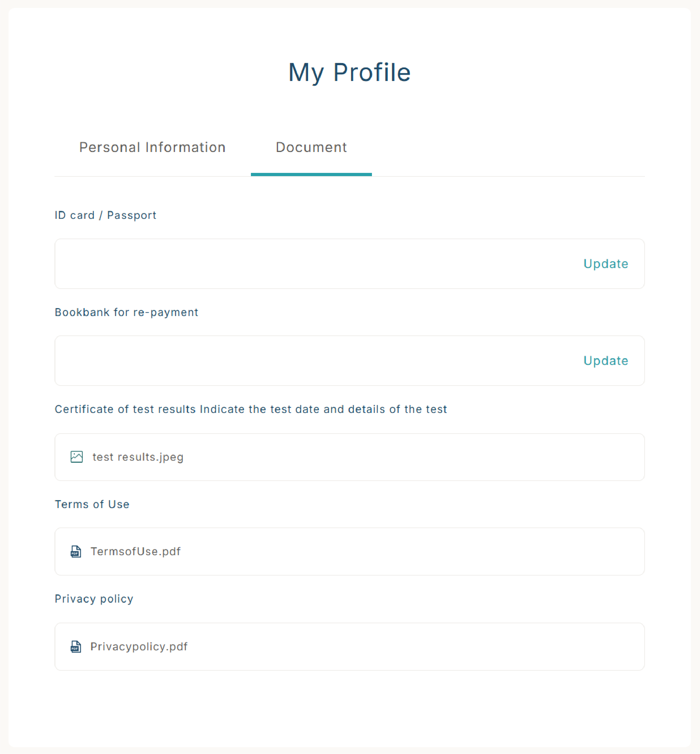Click blank space in the Privacy policy file box
The height and width of the screenshot is (754, 700).
[417, 646]
